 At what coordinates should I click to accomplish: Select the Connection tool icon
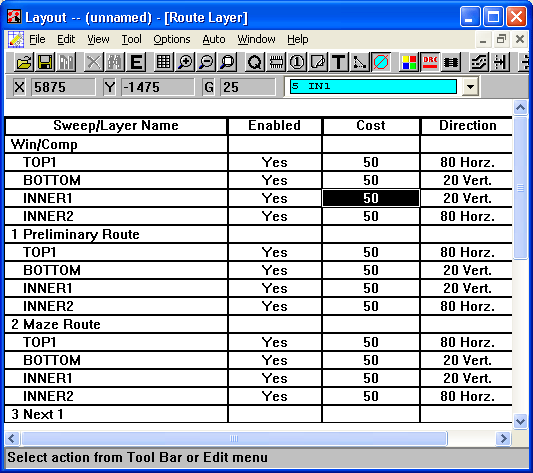360,63
